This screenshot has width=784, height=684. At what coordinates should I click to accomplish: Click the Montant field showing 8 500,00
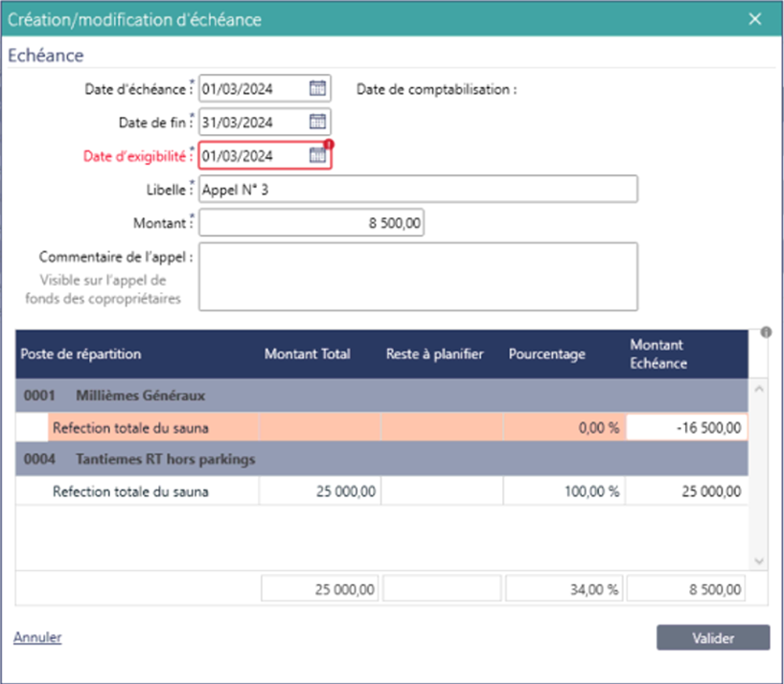click(311, 222)
